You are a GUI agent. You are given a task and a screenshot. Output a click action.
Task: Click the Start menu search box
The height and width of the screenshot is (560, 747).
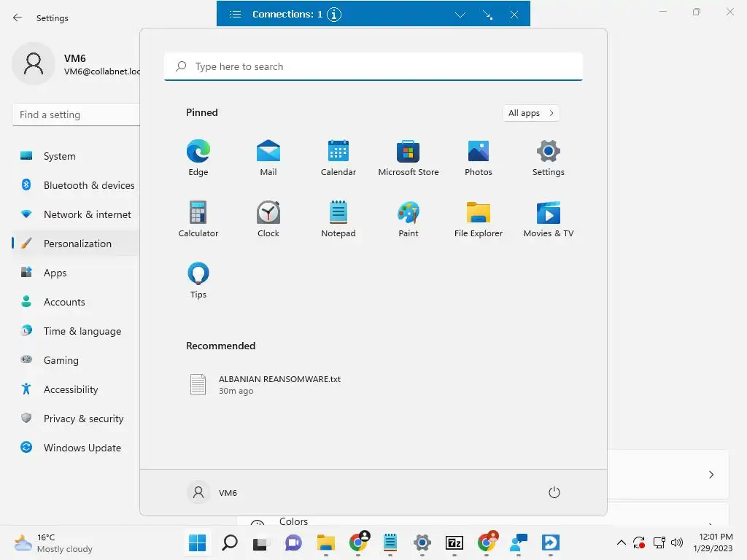click(373, 66)
